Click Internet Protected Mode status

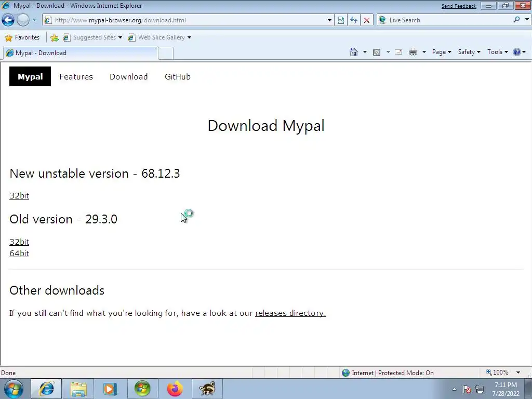(x=388, y=373)
